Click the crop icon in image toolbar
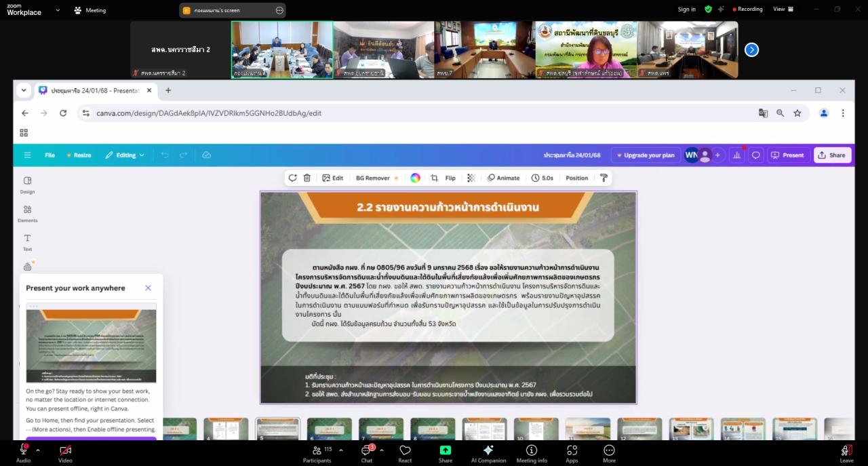The width and height of the screenshot is (868, 466). point(435,178)
